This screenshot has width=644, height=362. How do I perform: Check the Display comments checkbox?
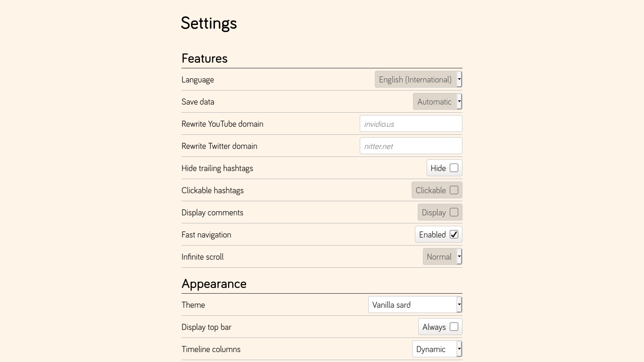coord(454,212)
